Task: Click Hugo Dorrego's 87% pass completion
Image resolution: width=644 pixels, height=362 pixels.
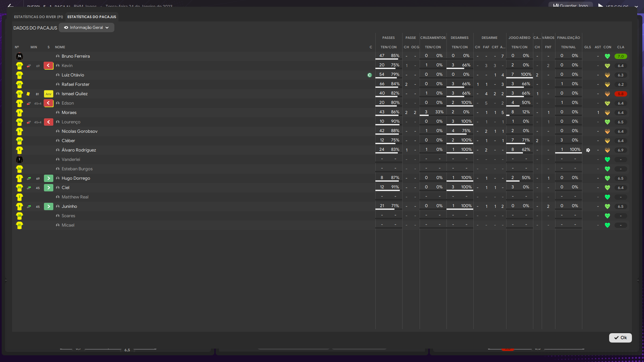Action: 395,178
